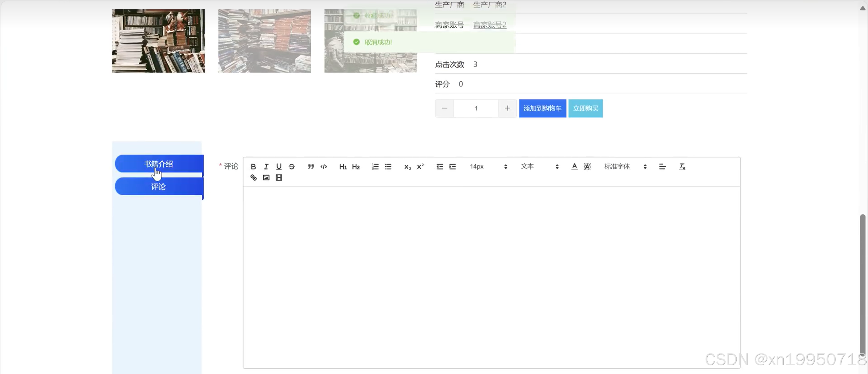The width and height of the screenshot is (868, 374).
Task: Open the 商家账号2 merchant link
Action: click(489, 25)
